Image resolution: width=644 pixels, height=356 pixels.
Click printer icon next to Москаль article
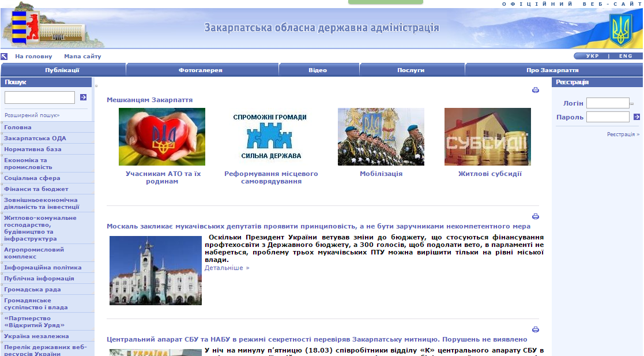click(535, 216)
